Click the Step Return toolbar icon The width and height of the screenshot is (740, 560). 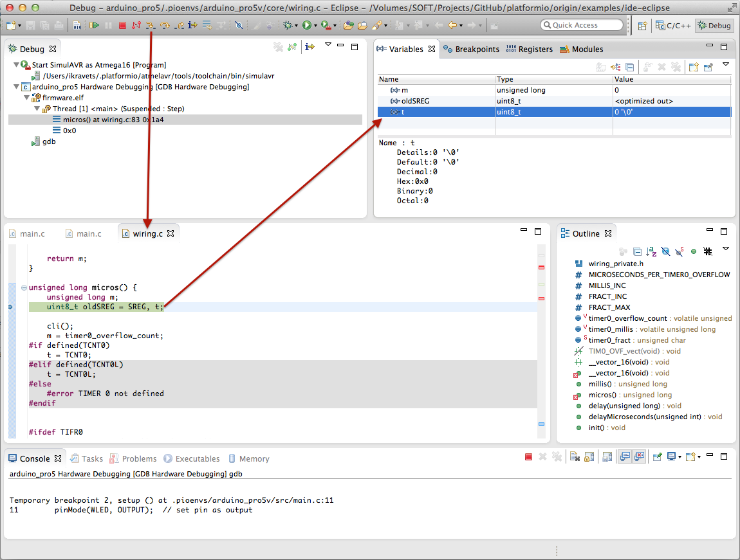coord(179,25)
